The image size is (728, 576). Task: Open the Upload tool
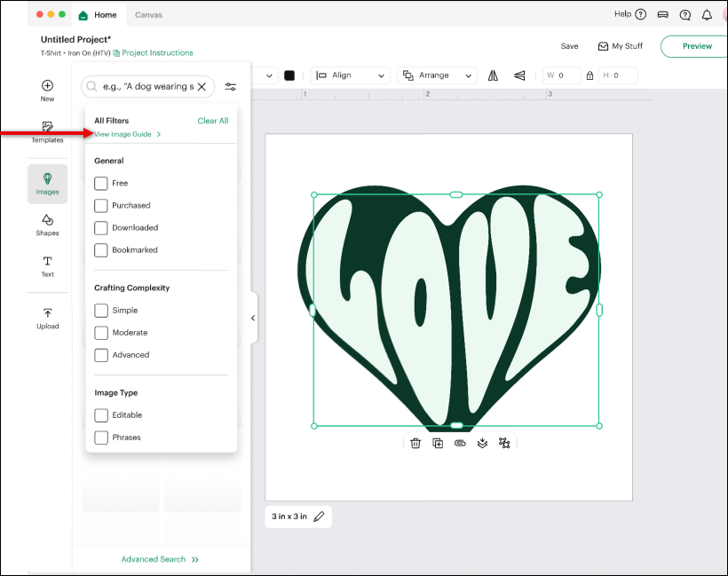tap(47, 318)
